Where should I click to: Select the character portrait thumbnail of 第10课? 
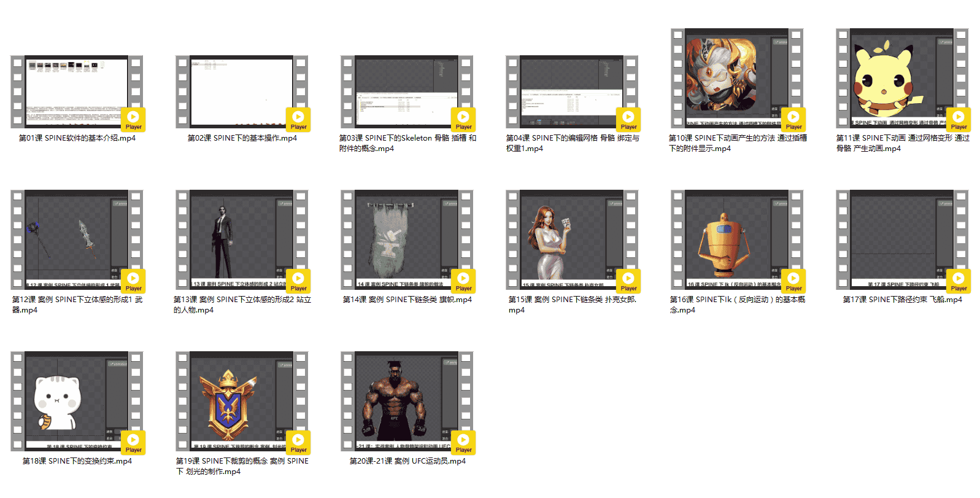(737, 78)
